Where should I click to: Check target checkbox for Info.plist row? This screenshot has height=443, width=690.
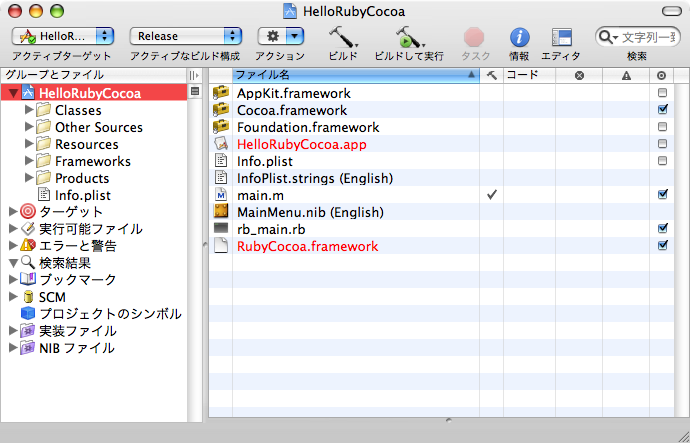(662, 161)
